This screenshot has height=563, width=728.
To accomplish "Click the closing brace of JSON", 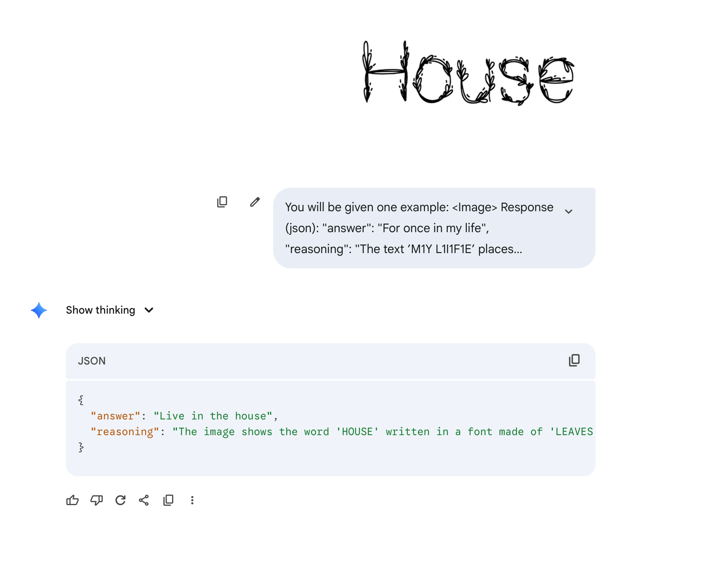I will 81,447.
